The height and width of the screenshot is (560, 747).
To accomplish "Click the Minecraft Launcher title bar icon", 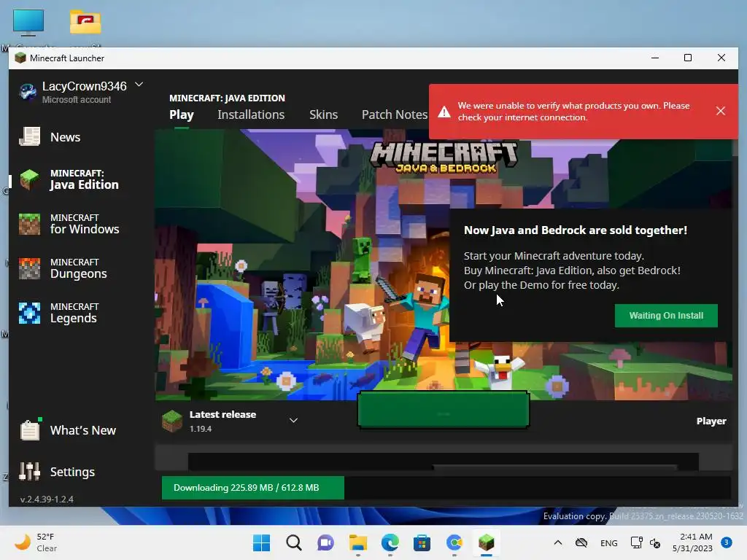I will coord(20,58).
